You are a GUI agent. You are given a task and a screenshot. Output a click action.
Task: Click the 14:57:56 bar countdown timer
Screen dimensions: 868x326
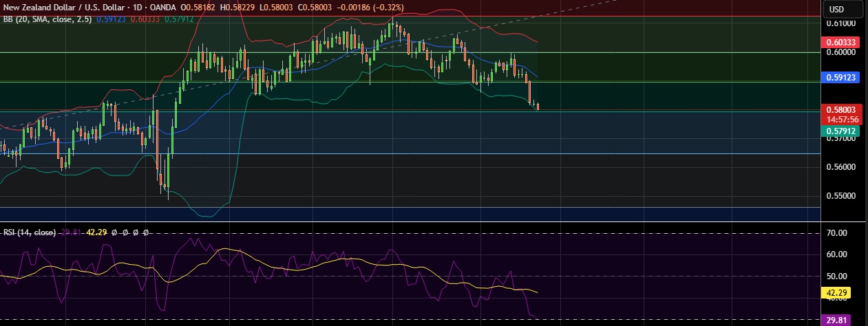coord(840,119)
